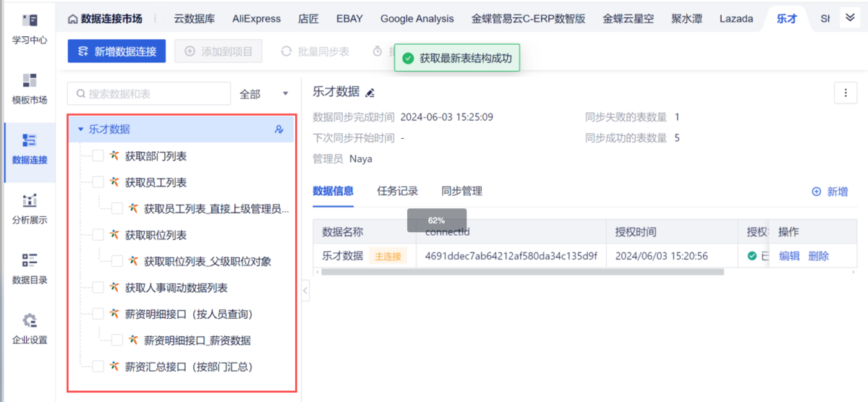The height and width of the screenshot is (402, 868).
Task: Click the 数据名称 column header
Action: 343,232
